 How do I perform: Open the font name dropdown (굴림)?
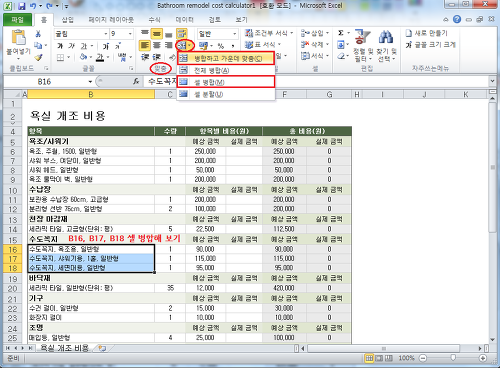click(x=106, y=34)
